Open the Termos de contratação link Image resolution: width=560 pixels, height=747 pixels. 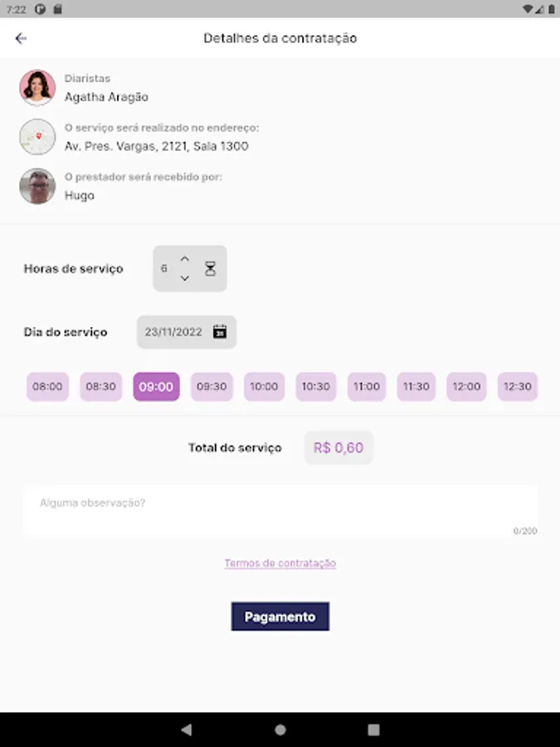[x=280, y=564]
